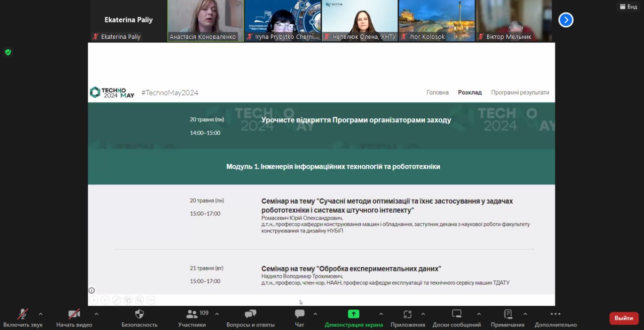Click green Демонстрация экрана share button
Screen dimensions: 644x330
(354, 318)
